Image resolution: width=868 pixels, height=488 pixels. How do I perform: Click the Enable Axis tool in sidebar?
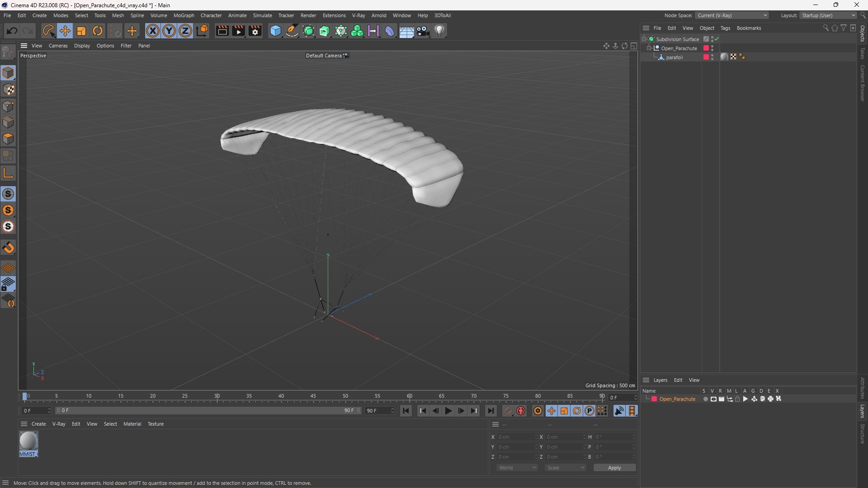8,173
